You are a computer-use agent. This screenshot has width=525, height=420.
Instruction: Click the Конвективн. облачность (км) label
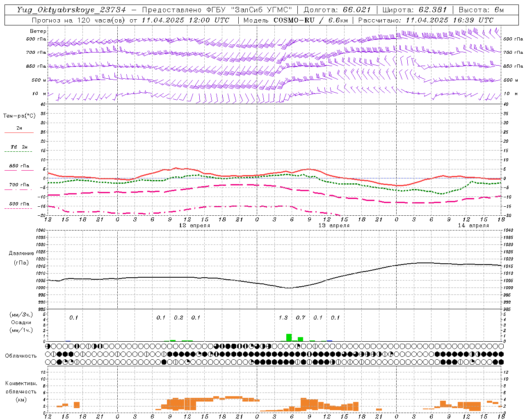point(21,391)
